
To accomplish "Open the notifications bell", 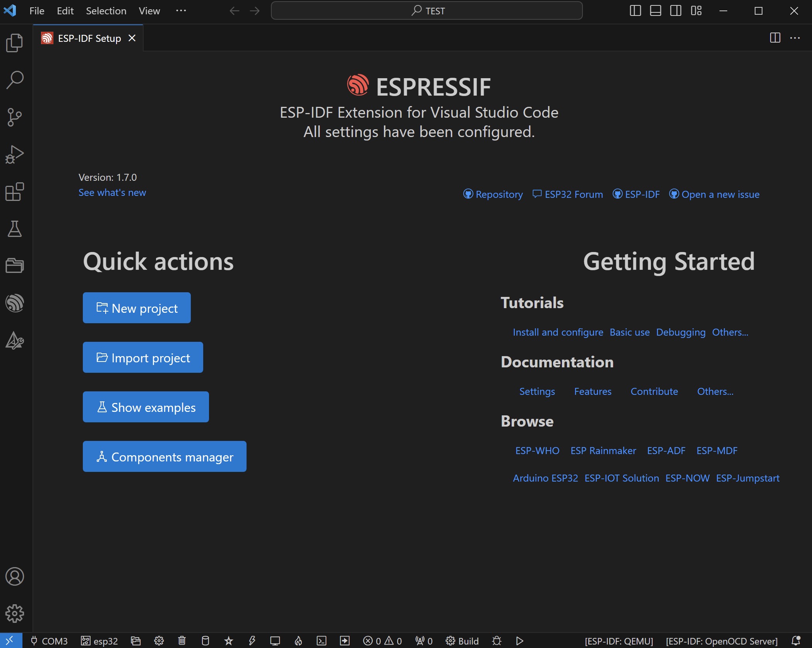I will click(x=796, y=641).
